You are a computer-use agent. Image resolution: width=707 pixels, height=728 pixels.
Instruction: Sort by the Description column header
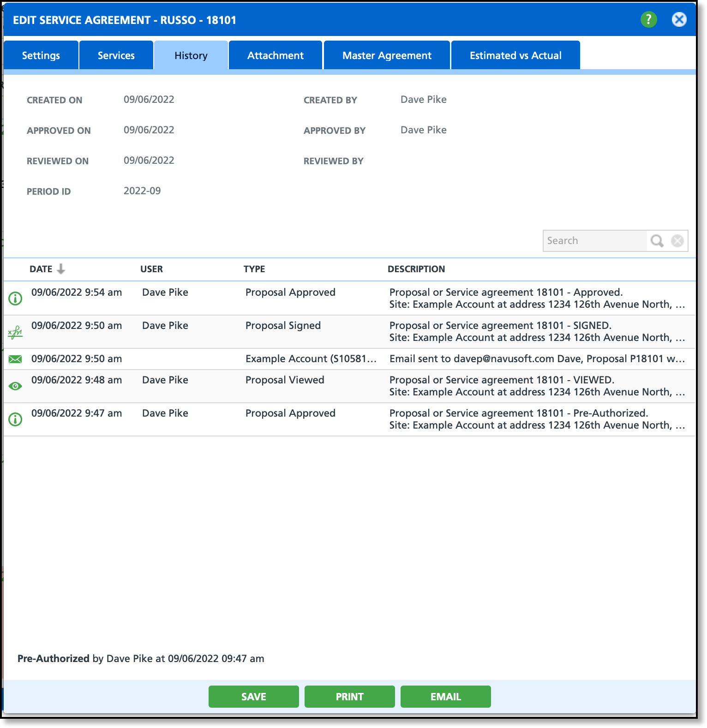click(416, 269)
